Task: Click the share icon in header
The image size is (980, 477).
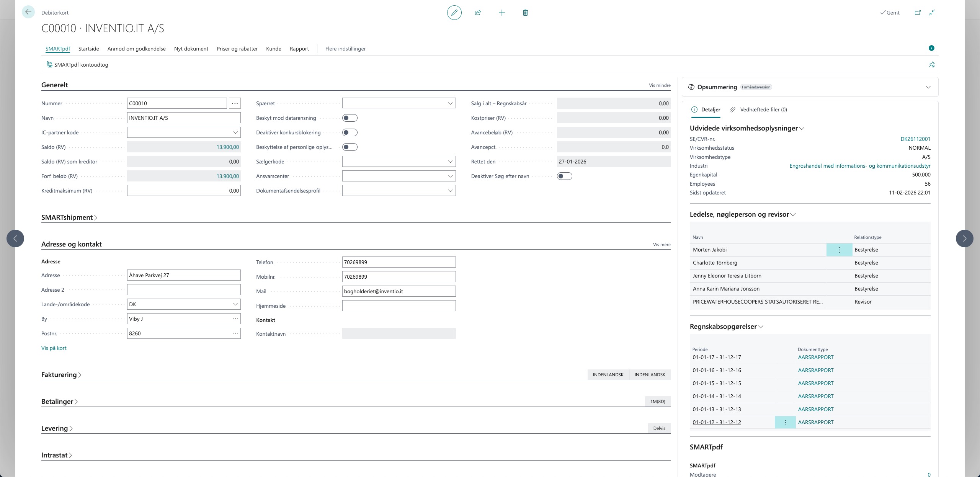Action: [x=478, y=13]
